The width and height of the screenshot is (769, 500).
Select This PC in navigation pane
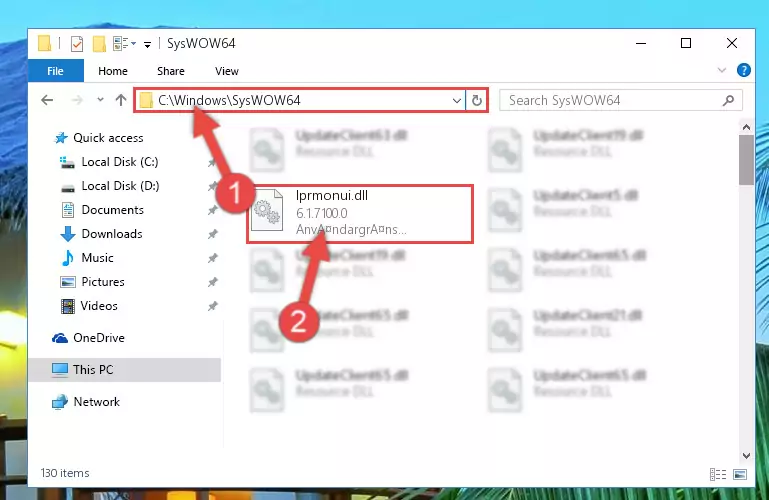coord(125,370)
